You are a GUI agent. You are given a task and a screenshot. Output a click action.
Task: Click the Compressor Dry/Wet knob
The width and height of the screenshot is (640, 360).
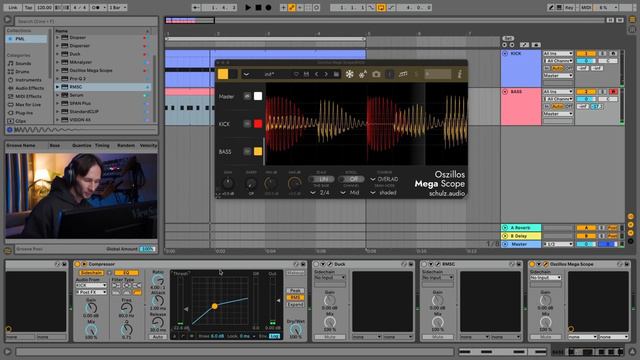(x=296, y=329)
